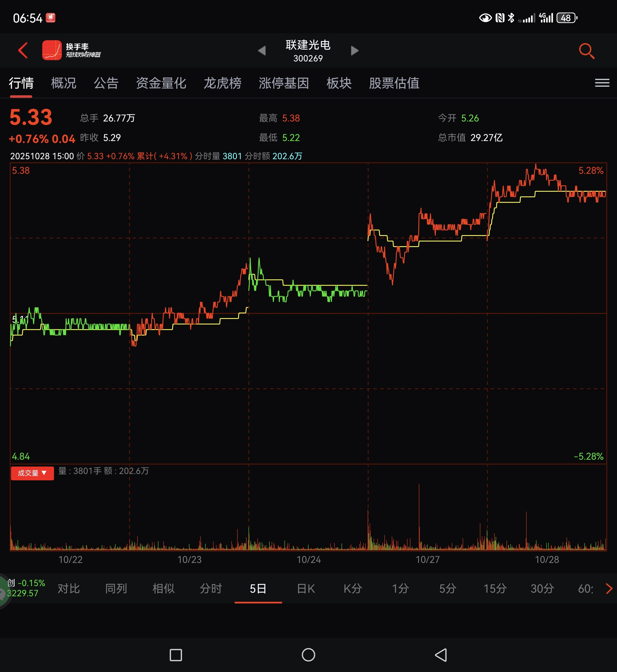Tap the Android recent apps square
Image resolution: width=617 pixels, height=672 pixels.
pyautogui.click(x=176, y=655)
